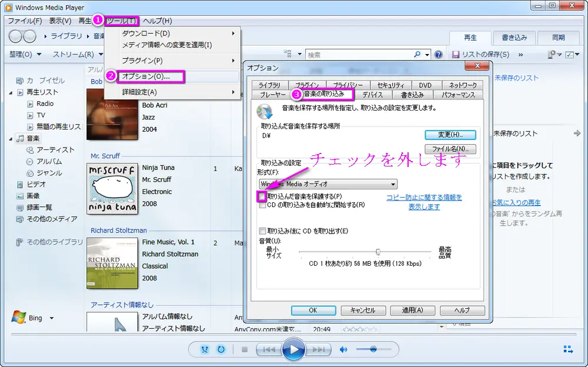Open the 形式 format dropdown
This screenshot has height=367, width=588.
point(328,184)
